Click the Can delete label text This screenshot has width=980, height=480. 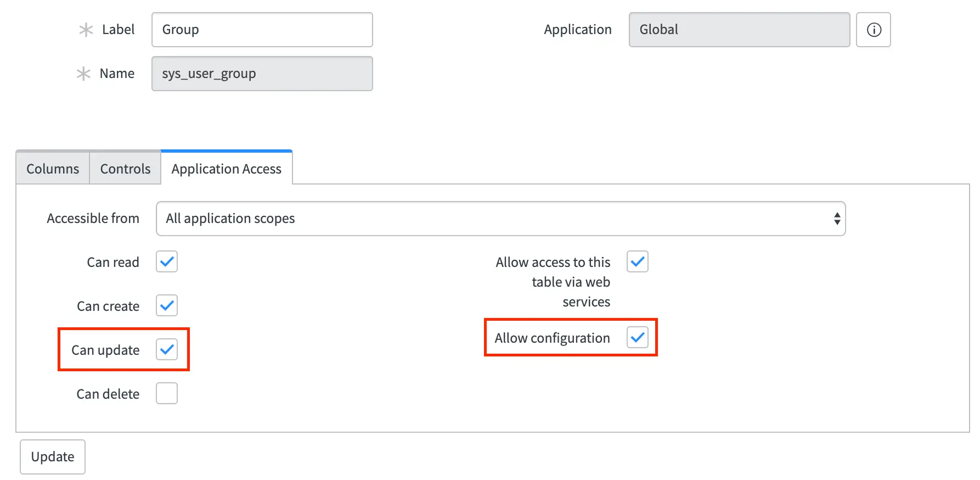(x=108, y=394)
